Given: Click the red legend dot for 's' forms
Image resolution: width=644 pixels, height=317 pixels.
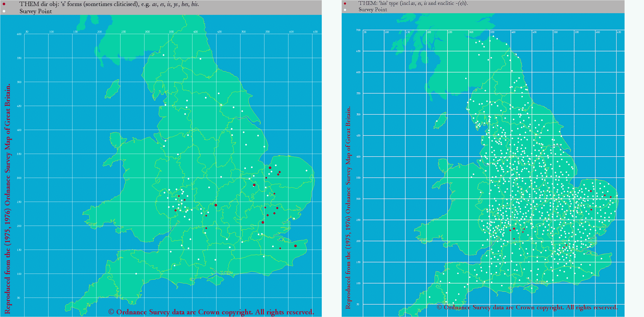Looking at the screenshot, I should pos(4,4).
